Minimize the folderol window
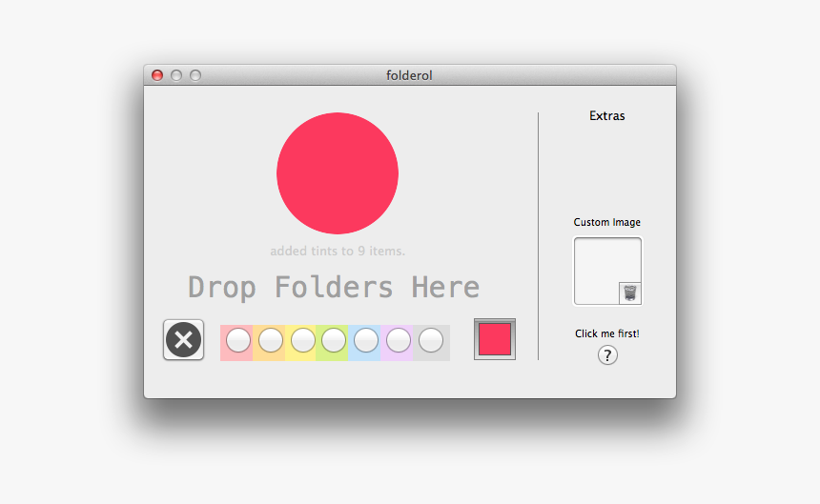820x504 pixels. [x=176, y=75]
